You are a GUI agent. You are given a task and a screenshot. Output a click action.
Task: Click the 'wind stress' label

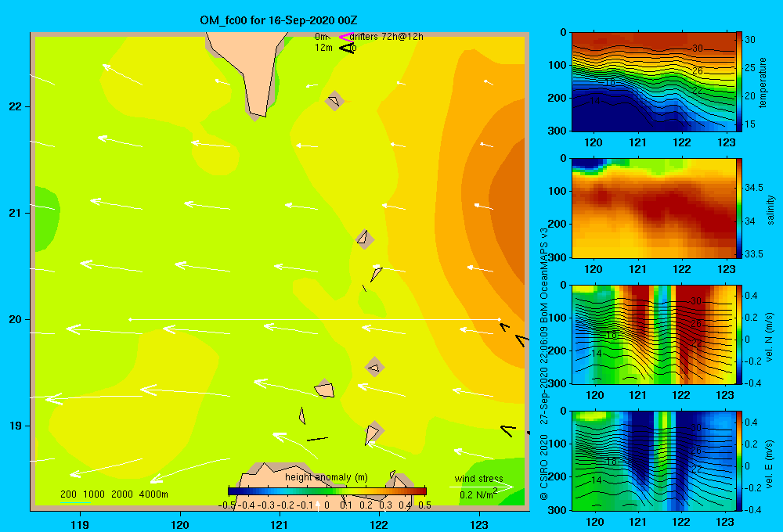479,478
